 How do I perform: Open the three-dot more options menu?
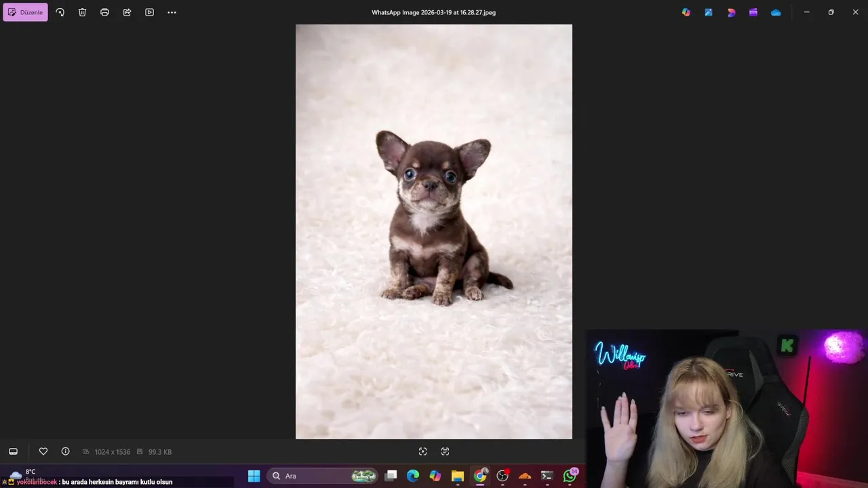(172, 12)
